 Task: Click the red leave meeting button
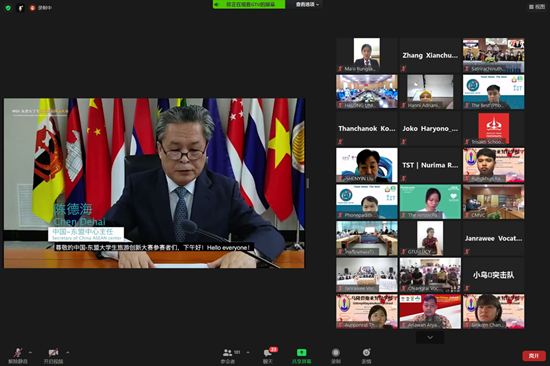534,356
